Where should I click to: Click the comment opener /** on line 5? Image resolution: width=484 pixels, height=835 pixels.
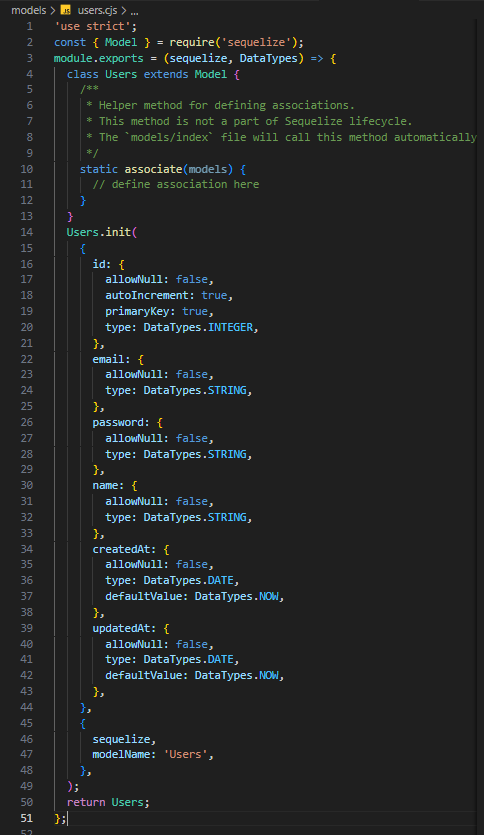point(89,89)
